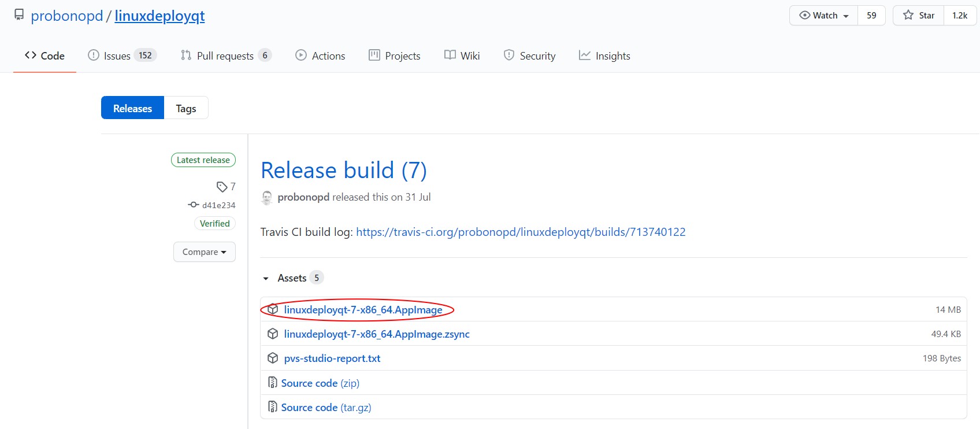Click the stargazers count 1.2k
Viewport: 980px width, 429px height.
pos(960,16)
